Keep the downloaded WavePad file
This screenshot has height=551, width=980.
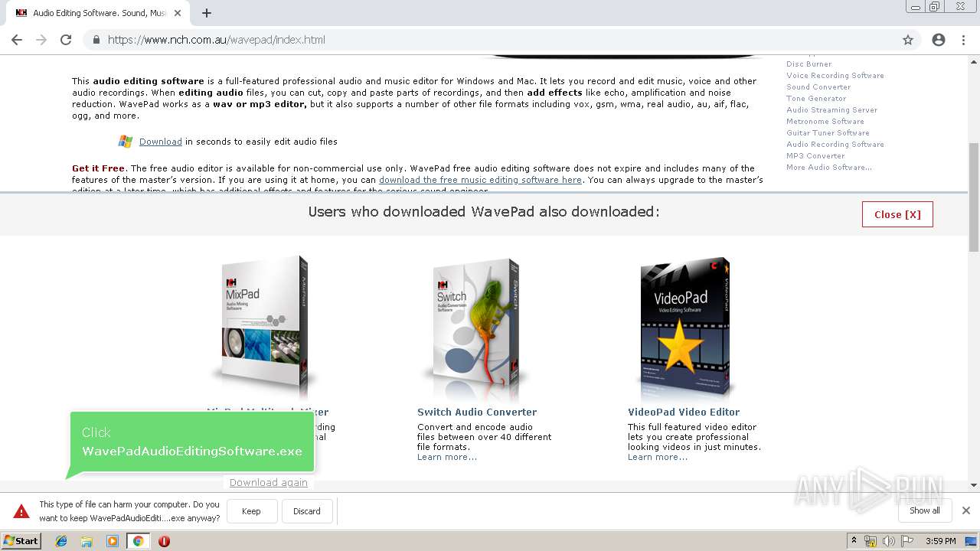[251, 511]
